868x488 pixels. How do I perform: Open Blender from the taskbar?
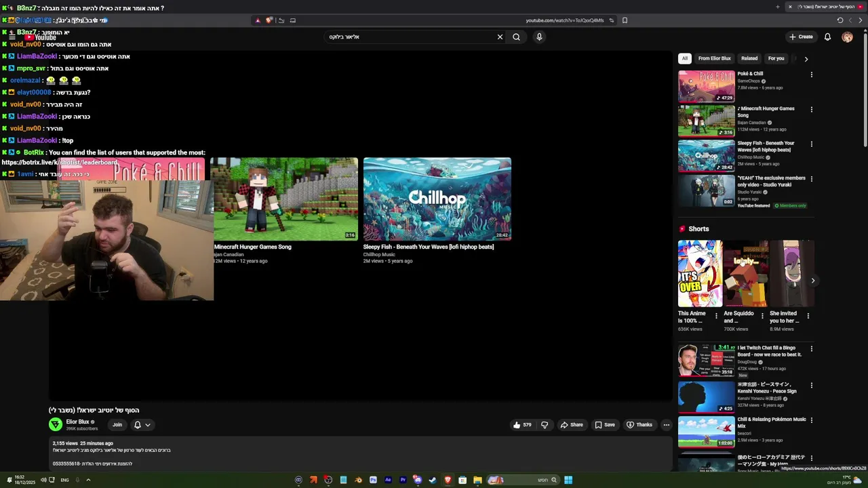click(358, 480)
